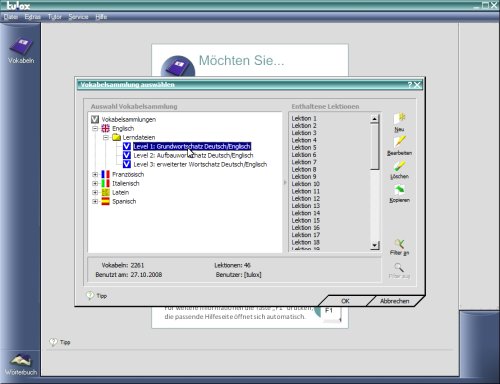Toggle the Level 1 Grundwortschatz checkbox

pos(126,146)
